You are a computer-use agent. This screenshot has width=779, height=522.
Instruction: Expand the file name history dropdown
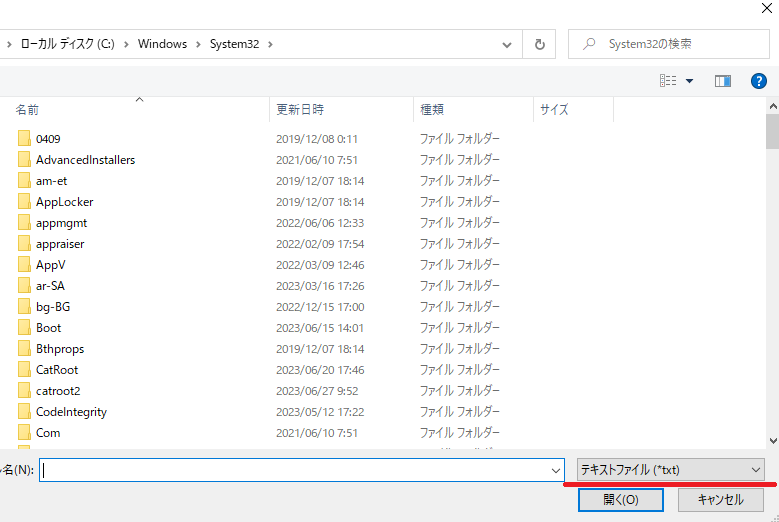[556, 470]
